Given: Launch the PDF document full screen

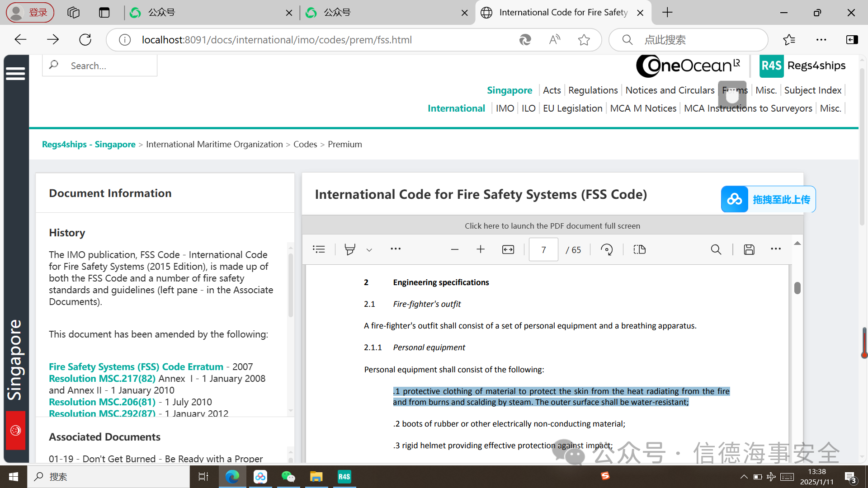Looking at the screenshot, I should point(552,225).
